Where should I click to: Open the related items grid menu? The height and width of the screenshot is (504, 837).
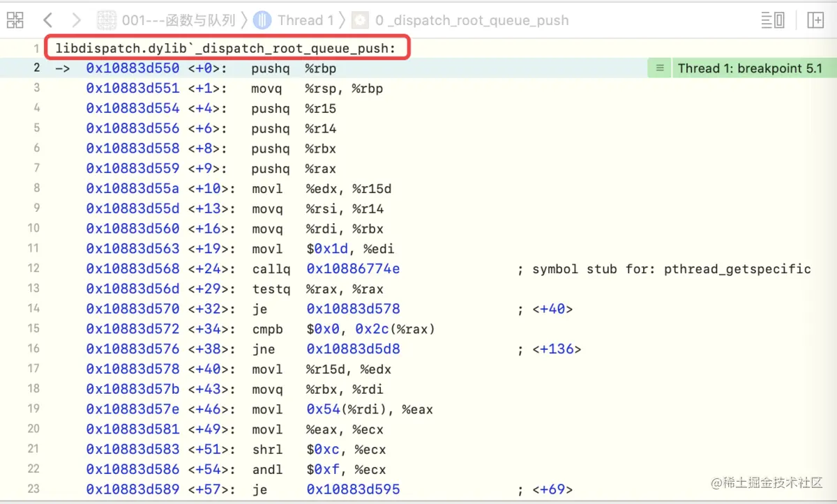(15, 20)
